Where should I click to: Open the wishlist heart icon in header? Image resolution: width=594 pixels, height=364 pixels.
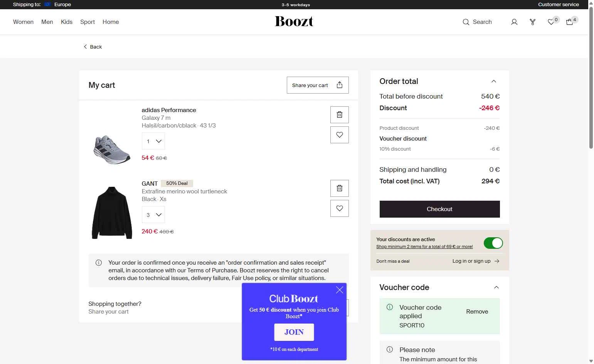point(551,22)
